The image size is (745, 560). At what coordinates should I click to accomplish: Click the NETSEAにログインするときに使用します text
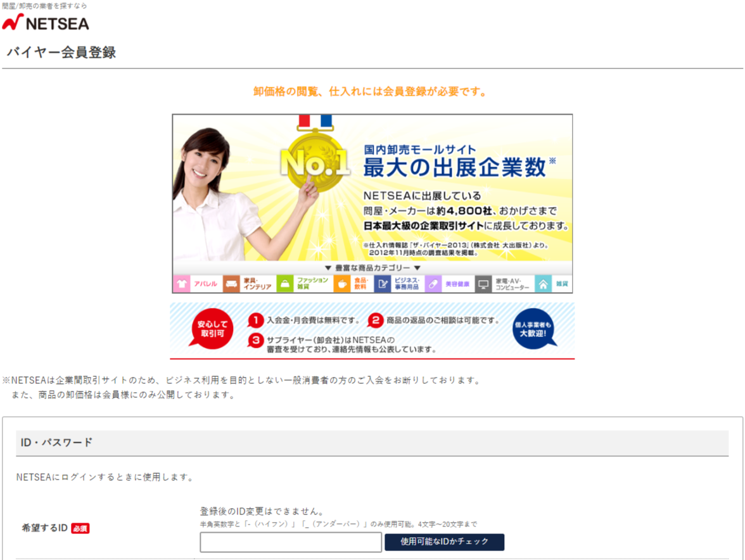(x=105, y=478)
